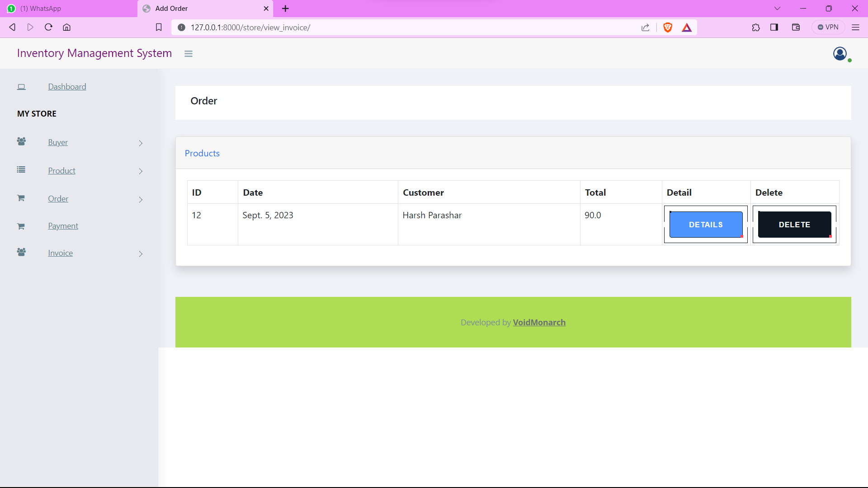Open the Brave Wallet icon

(796, 28)
